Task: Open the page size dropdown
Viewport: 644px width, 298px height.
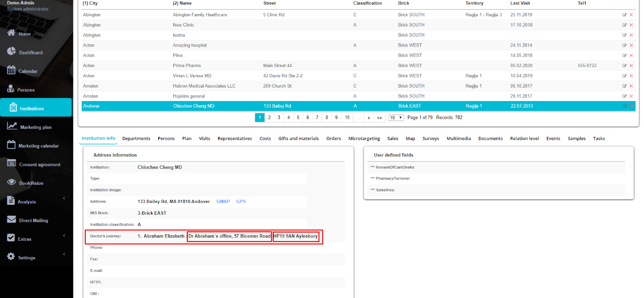Action: [x=396, y=118]
